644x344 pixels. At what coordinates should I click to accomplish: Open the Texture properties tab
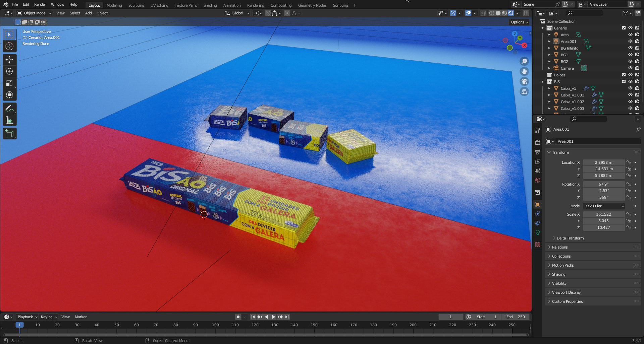coord(538,245)
